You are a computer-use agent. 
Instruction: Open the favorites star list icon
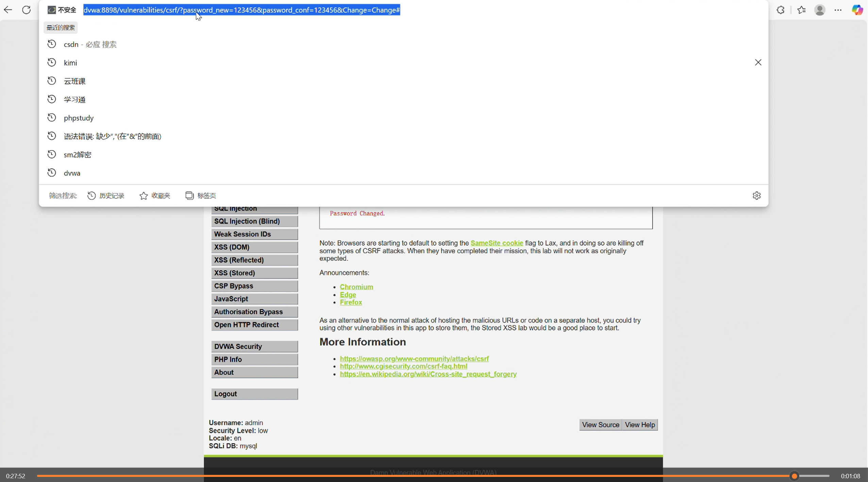[x=802, y=10]
